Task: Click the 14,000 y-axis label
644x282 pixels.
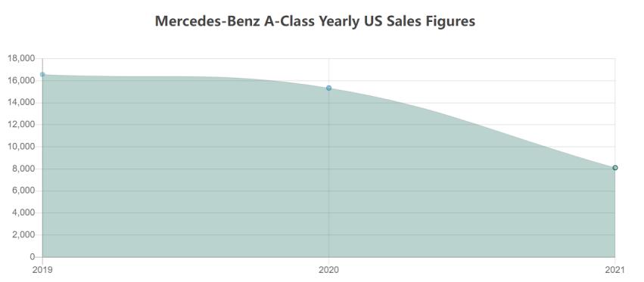Action: coord(21,103)
